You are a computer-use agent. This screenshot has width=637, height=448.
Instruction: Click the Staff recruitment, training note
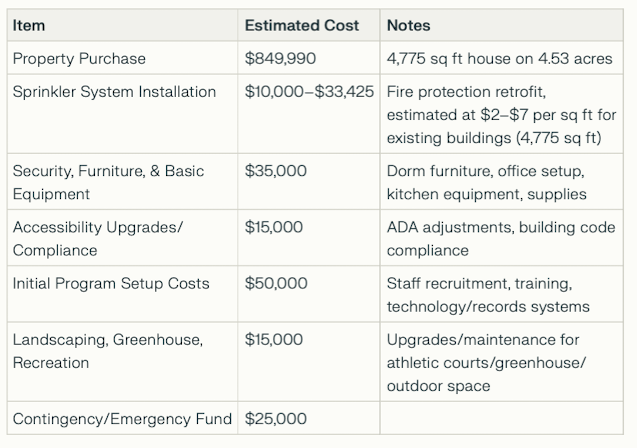pos(502,294)
